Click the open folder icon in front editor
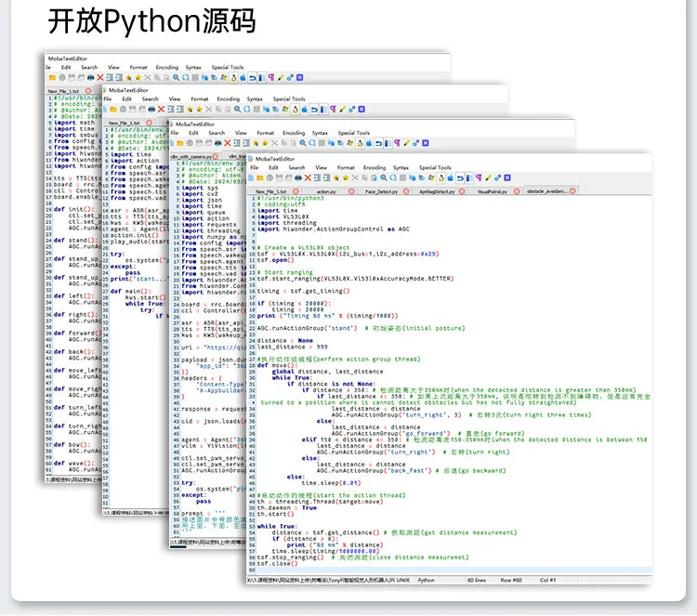This screenshot has height=616, width=697. 260,177
